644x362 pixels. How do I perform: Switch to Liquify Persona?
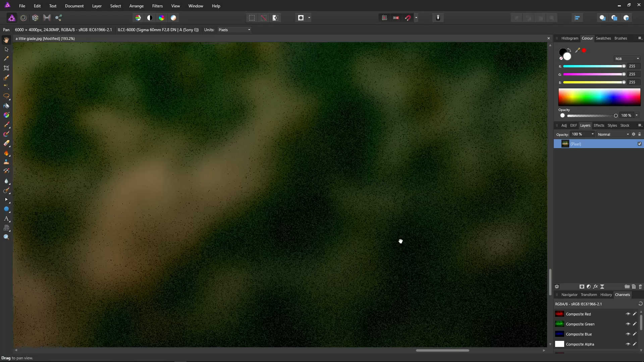click(23, 18)
